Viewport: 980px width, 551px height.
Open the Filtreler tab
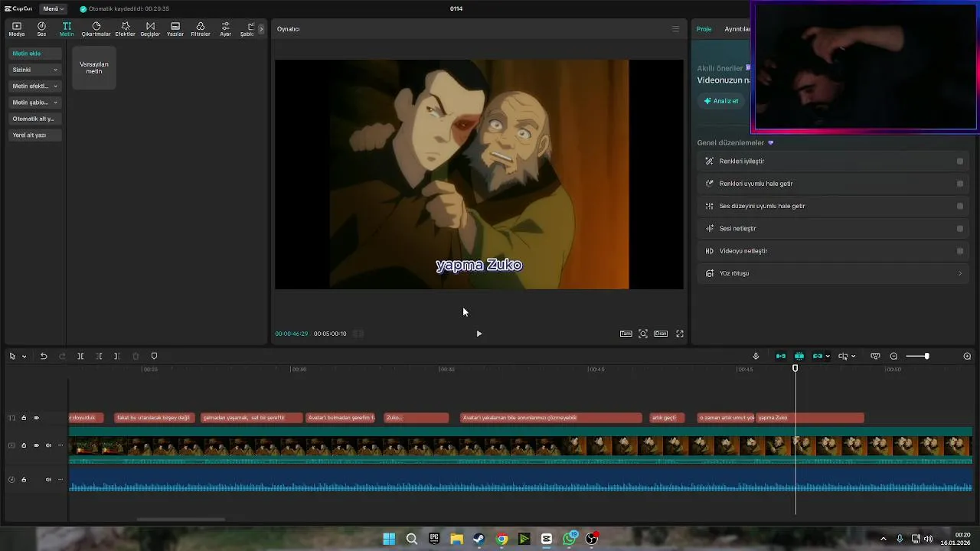coord(200,29)
